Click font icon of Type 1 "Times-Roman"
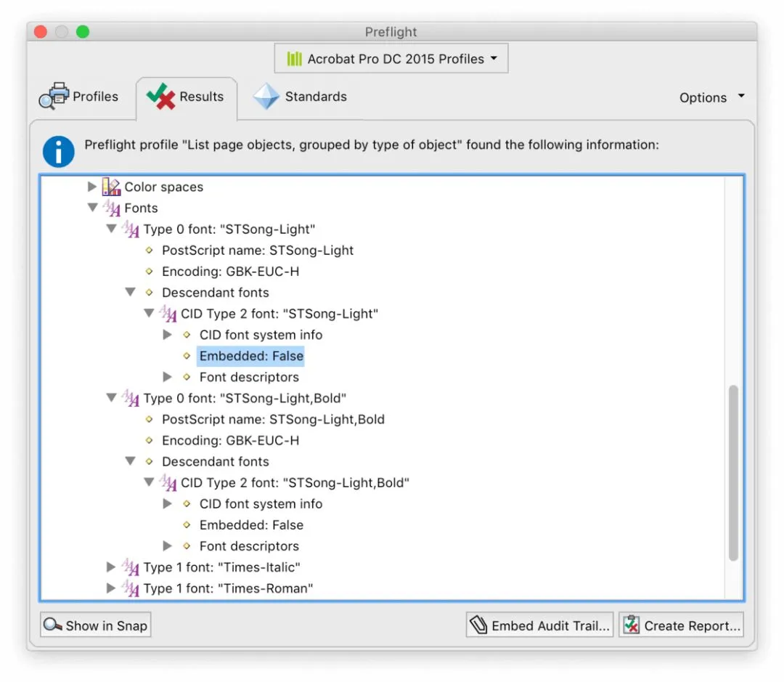This screenshot has width=784, height=682. pos(131,588)
